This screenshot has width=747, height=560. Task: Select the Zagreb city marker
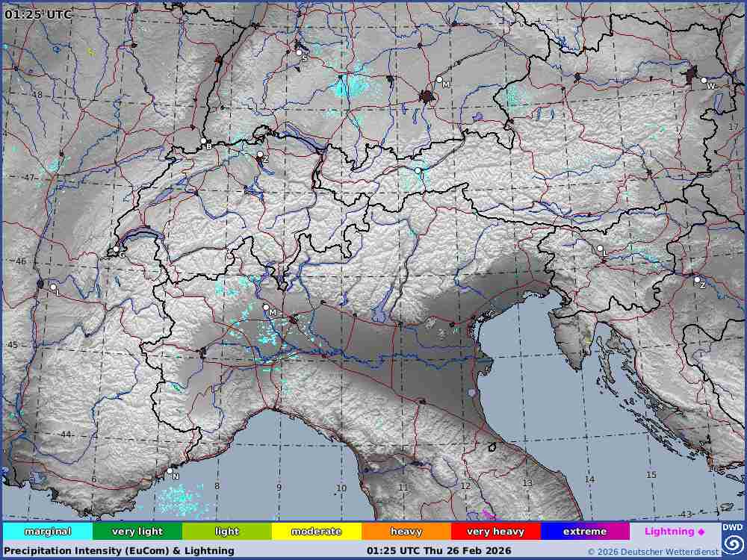(x=697, y=280)
